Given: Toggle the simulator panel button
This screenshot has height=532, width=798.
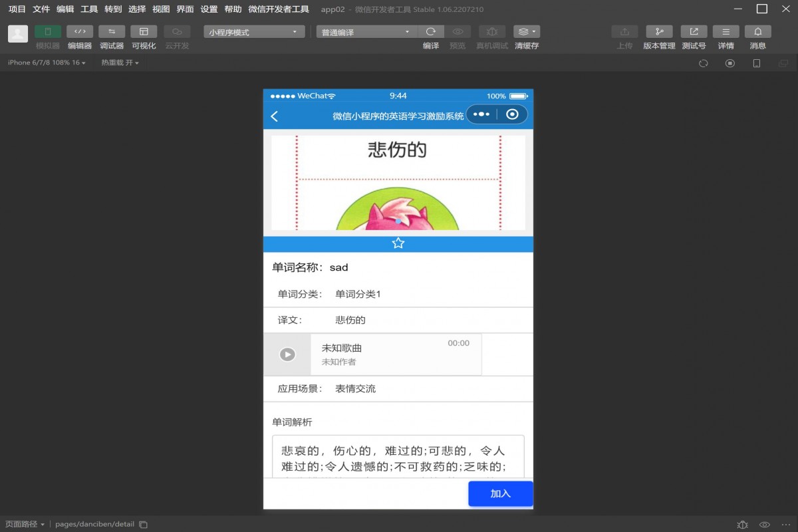Looking at the screenshot, I should pos(48,31).
